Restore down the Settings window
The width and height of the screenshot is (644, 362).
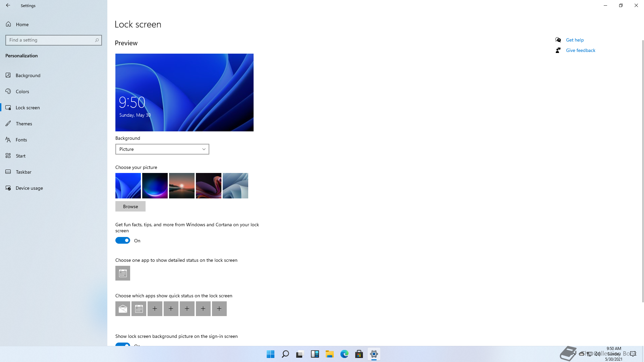[x=621, y=5]
